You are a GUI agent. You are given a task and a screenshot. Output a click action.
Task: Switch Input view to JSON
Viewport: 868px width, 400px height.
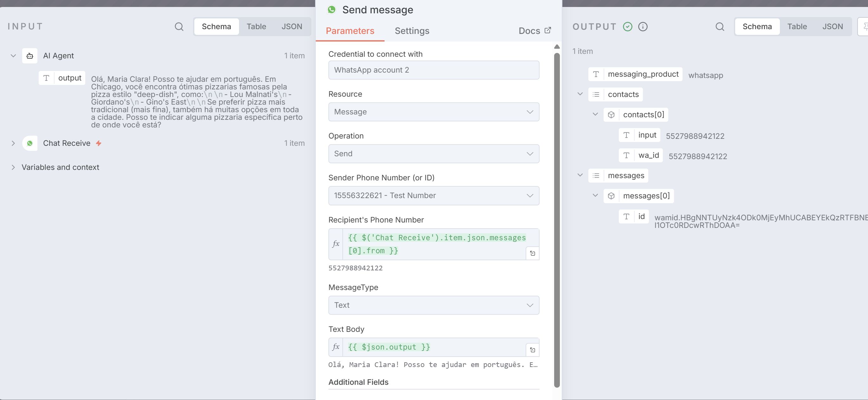point(291,27)
